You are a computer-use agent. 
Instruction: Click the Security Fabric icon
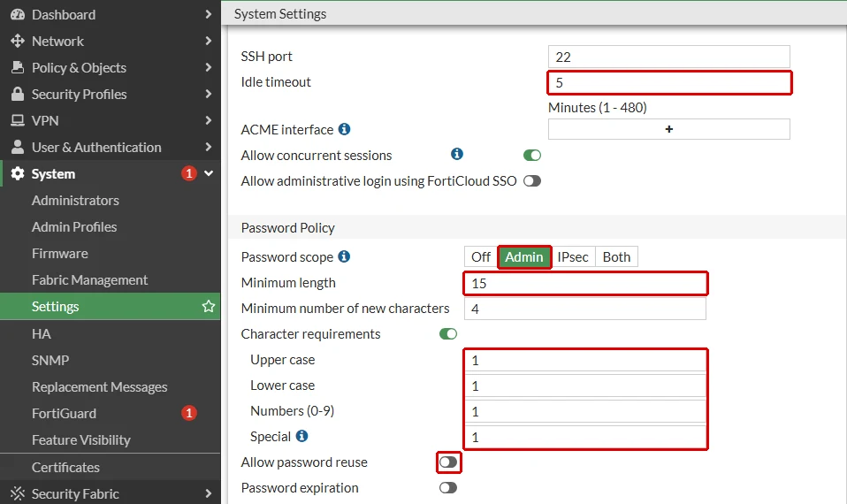18,493
